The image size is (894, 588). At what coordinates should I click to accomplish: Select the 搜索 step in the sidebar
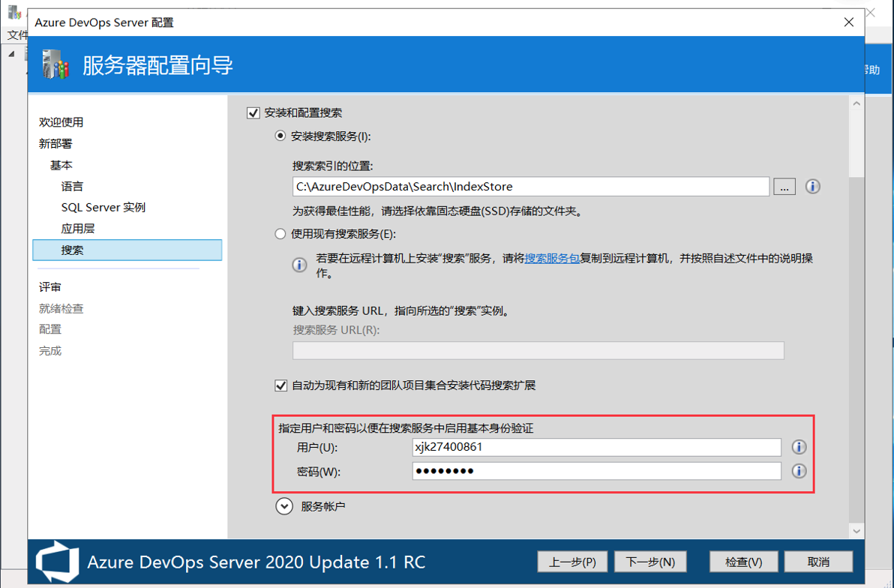click(127, 250)
